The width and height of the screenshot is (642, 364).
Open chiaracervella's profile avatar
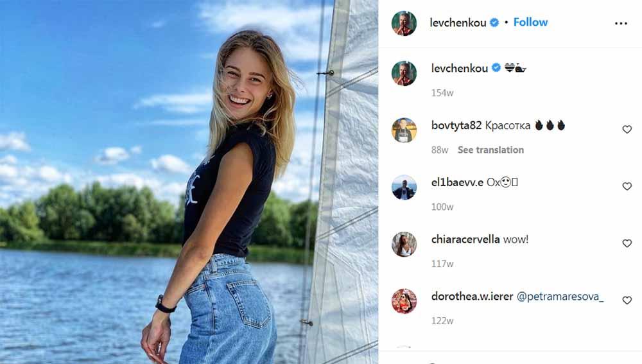[x=404, y=245]
